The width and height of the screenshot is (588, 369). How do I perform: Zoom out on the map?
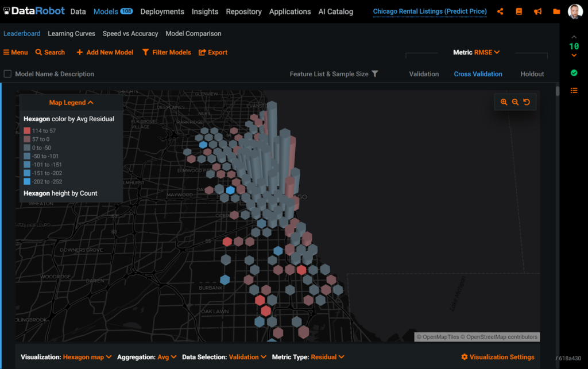(x=515, y=102)
